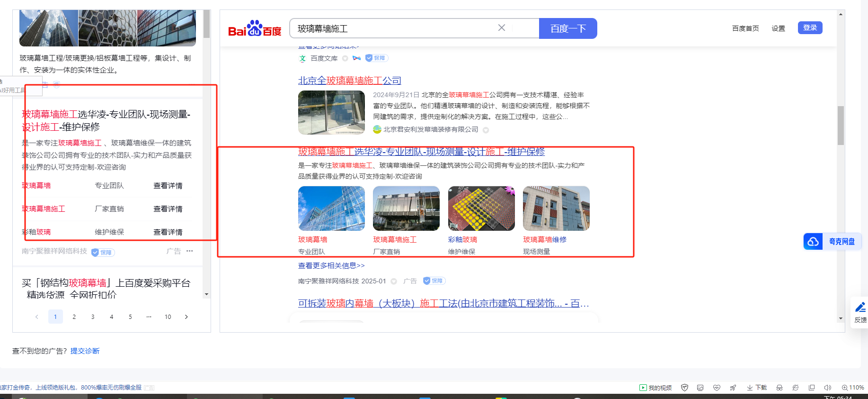
Task: Click the 保障 badge beside the main results 广告 label
Action: pos(434,281)
